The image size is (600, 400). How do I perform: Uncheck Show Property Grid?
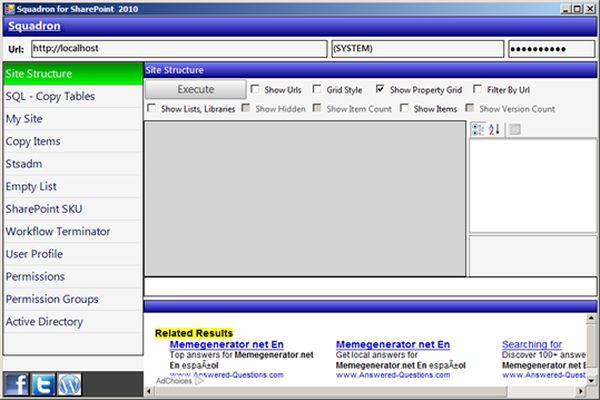[380, 89]
